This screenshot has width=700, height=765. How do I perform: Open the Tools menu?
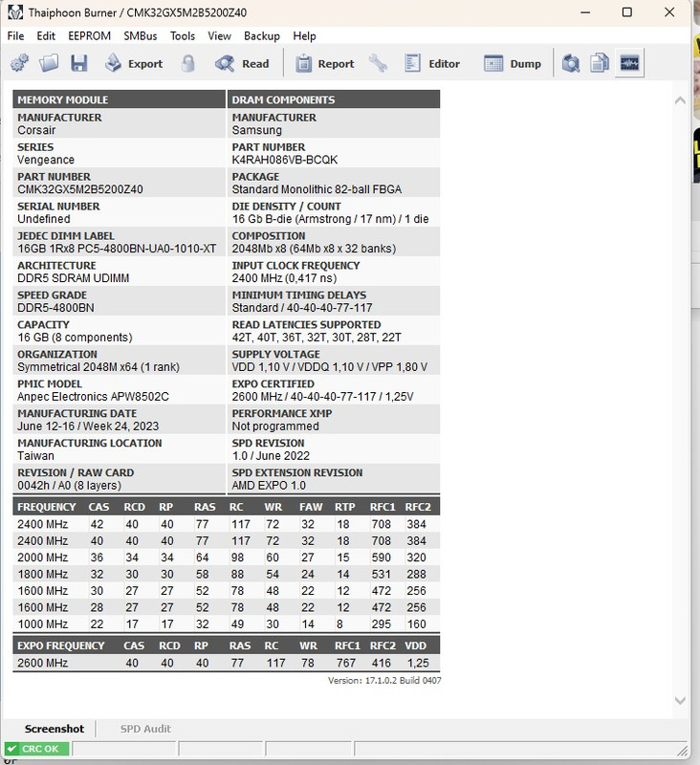(183, 36)
